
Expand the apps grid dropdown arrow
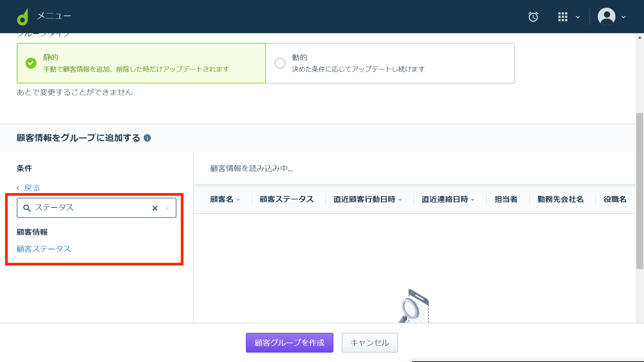tap(578, 17)
